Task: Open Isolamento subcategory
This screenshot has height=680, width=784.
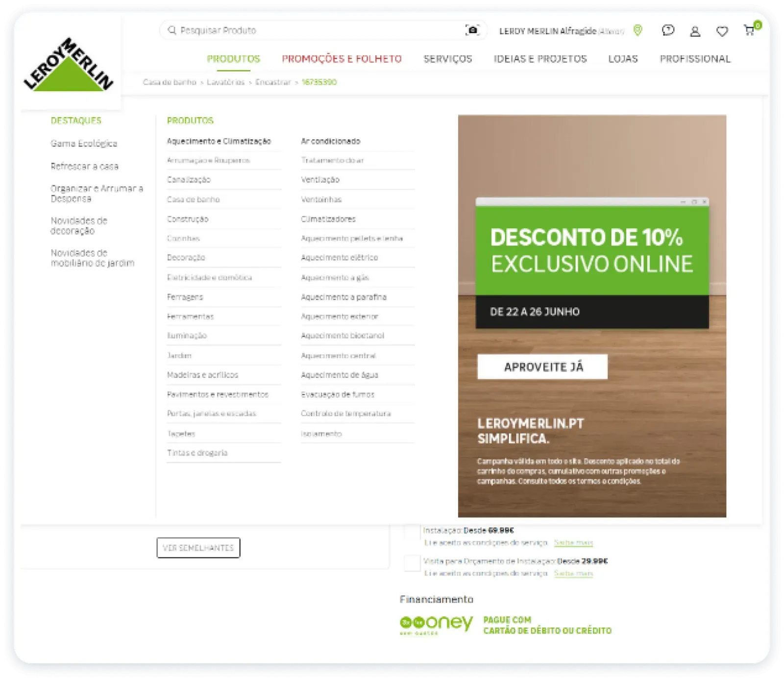Action: point(321,434)
